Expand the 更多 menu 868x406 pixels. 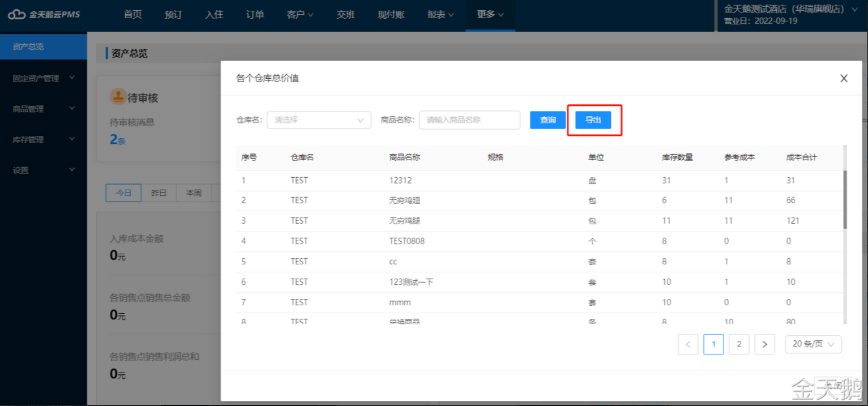pyautogui.click(x=490, y=15)
